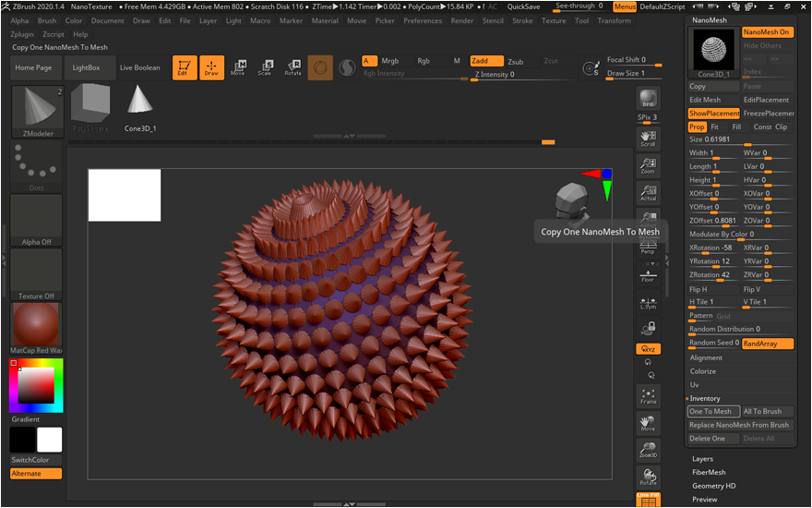Expand the Alignment section
The height and width of the screenshot is (508, 812).
(707, 358)
